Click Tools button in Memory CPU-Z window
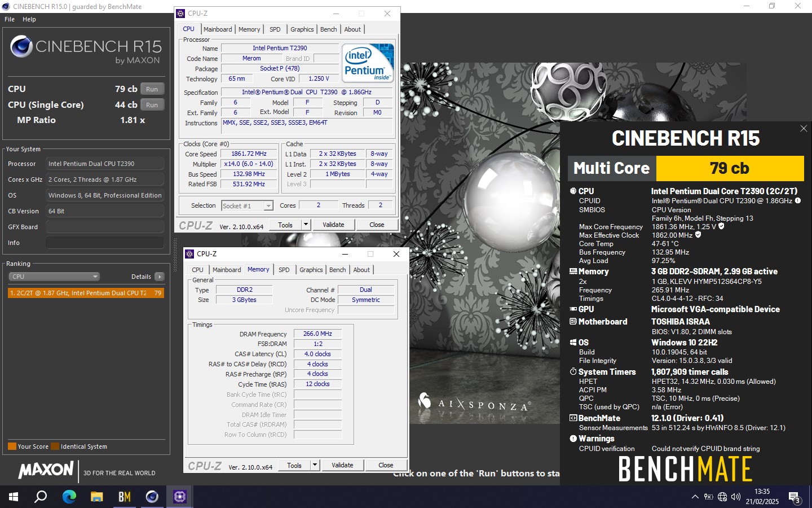 tap(294, 465)
